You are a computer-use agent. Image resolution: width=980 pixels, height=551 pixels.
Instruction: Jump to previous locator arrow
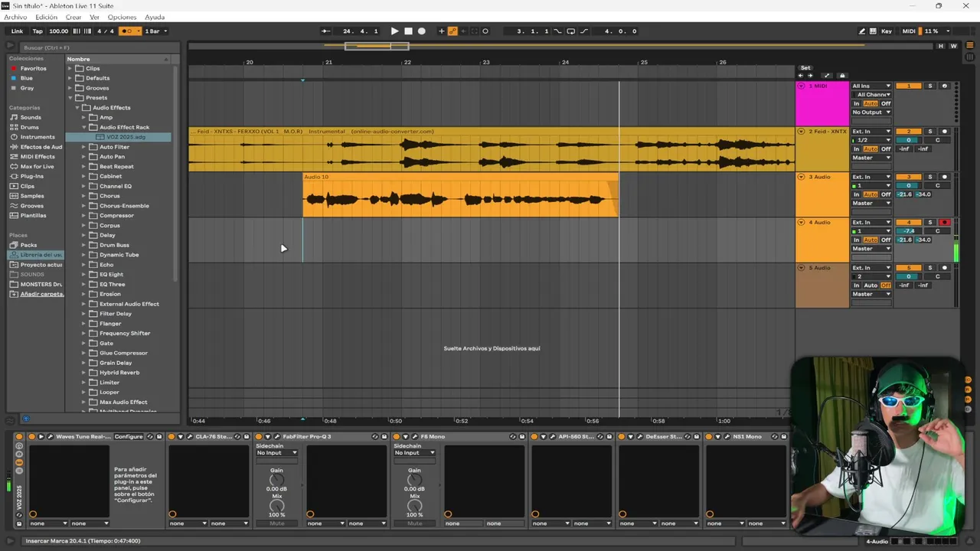801,76
